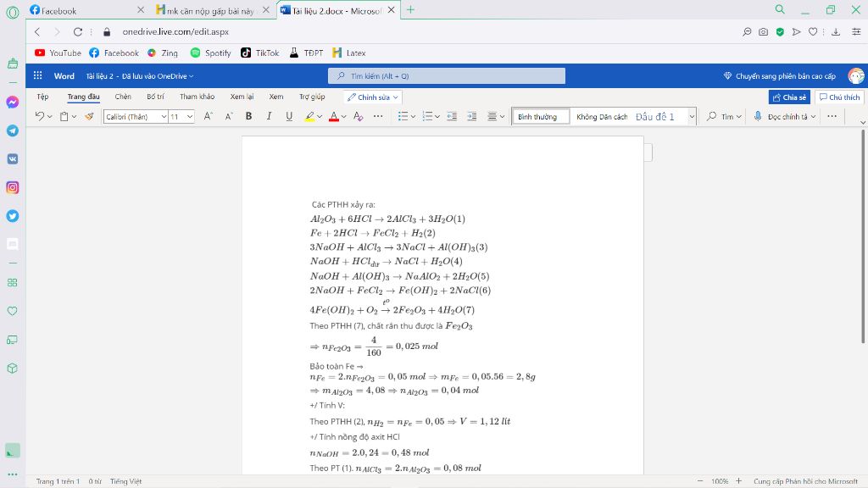Increase font size with grow icon
This screenshot has width=868, height=488.
pyautogui.click(x=209, y=116)
